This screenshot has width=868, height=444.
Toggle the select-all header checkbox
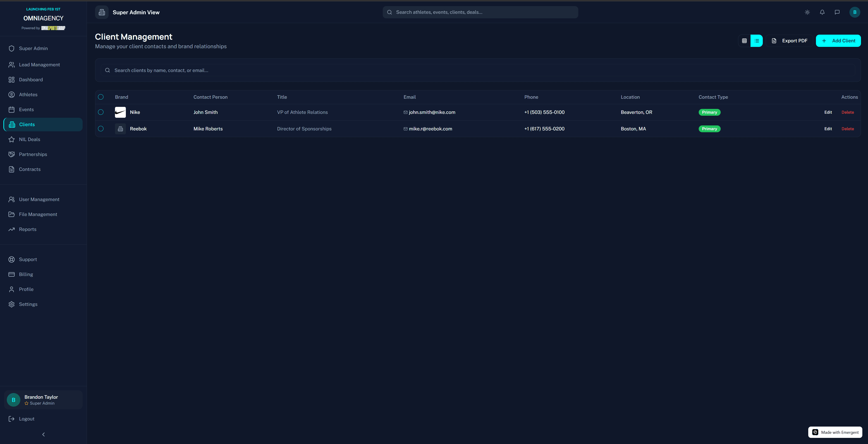coord(101,97)
